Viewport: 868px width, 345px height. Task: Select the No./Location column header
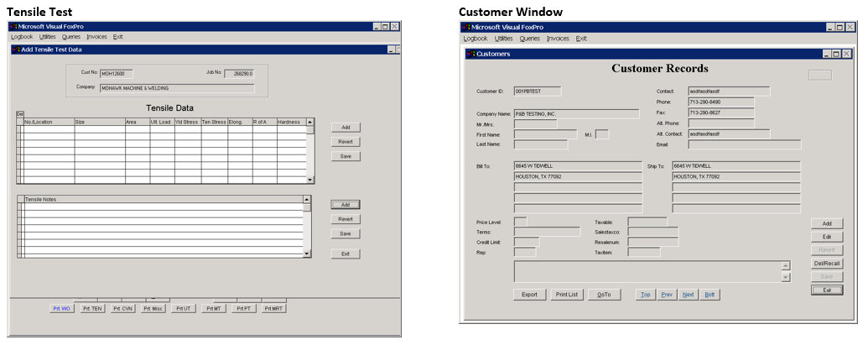coord(49,122)
